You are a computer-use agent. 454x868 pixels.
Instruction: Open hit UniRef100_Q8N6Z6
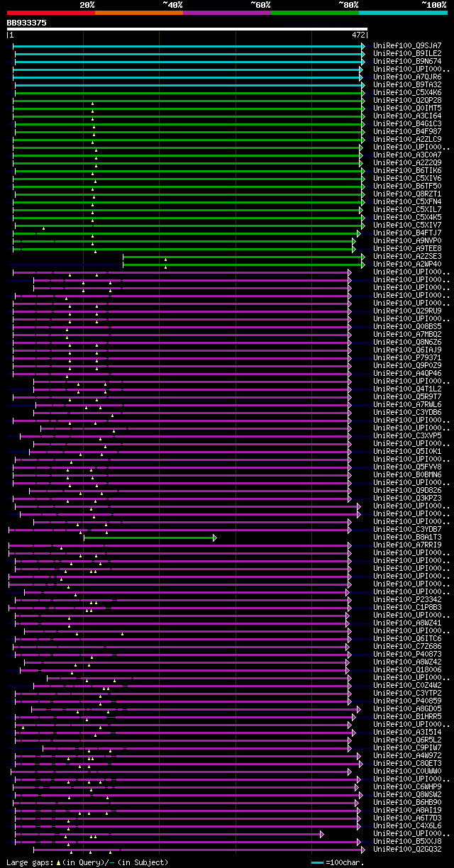[407, 343]
